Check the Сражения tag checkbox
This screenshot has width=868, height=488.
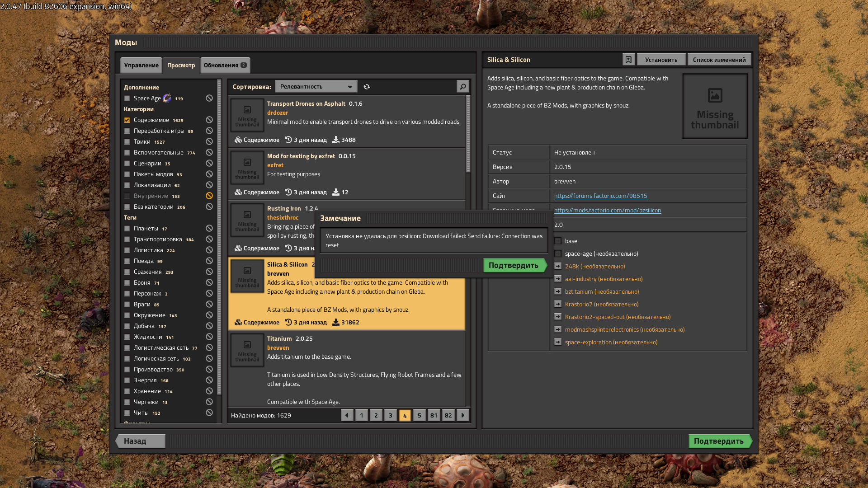(x=127, y=272)
